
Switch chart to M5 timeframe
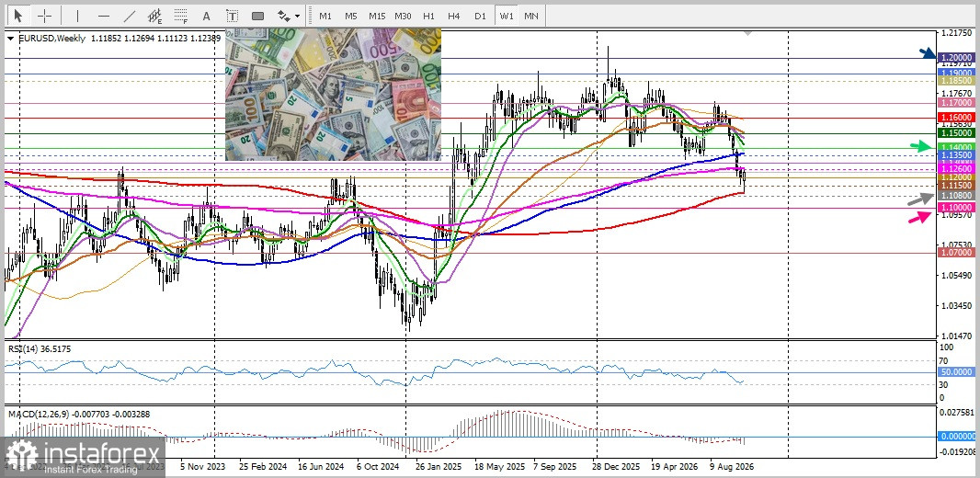(x=350, y=16)
